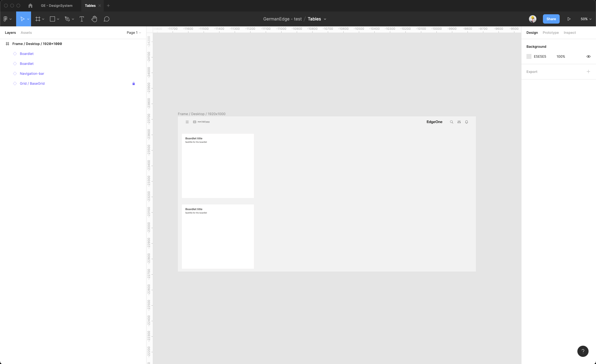Open the Figma main menu
Image resolution: width=596 pixels, height=364 pixels.
tap(7, 19)
